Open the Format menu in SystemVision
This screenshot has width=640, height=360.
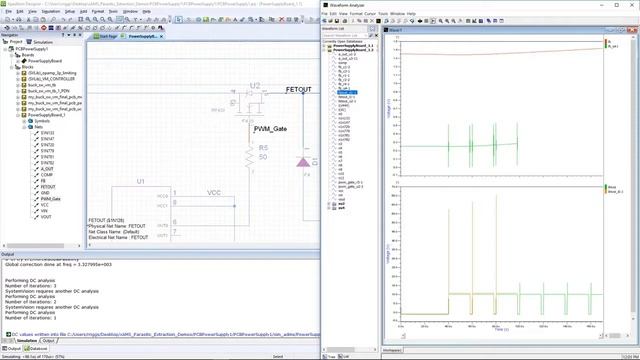click(98, 11)
